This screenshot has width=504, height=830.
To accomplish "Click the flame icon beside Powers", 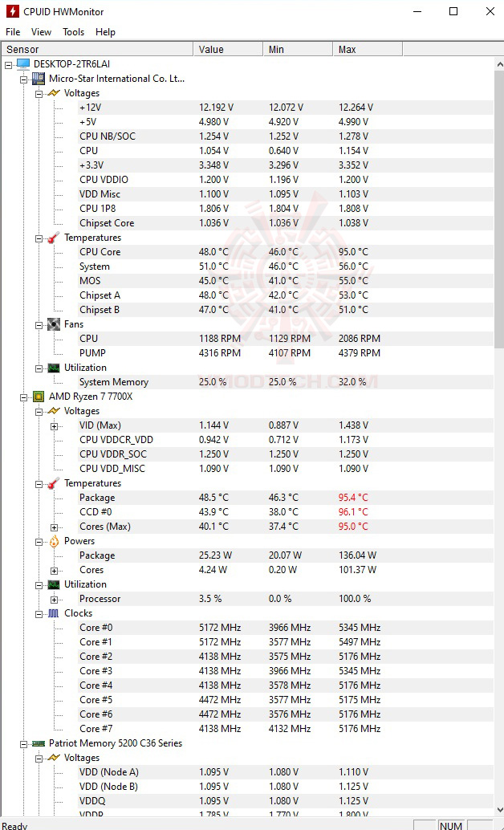I will [54, 541].
